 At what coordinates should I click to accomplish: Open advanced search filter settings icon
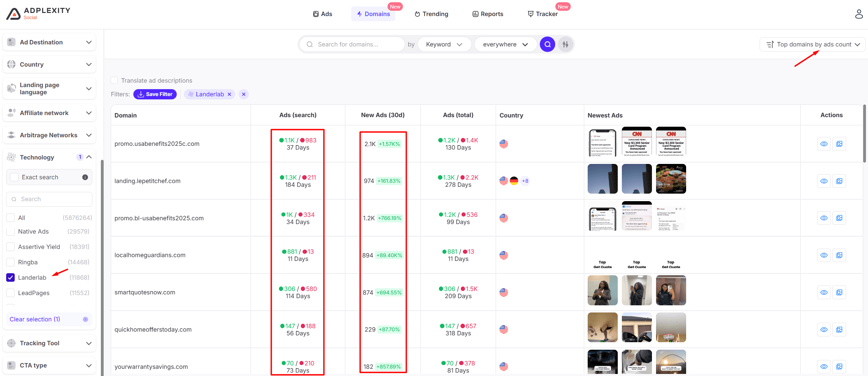click(565, 44)
